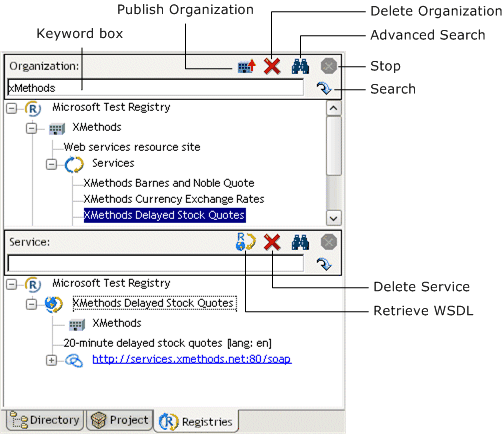Collapse XMethods Delayed Stock Quotes service node
The height and width of the screenshot is (434, 503).
point(32,304)
